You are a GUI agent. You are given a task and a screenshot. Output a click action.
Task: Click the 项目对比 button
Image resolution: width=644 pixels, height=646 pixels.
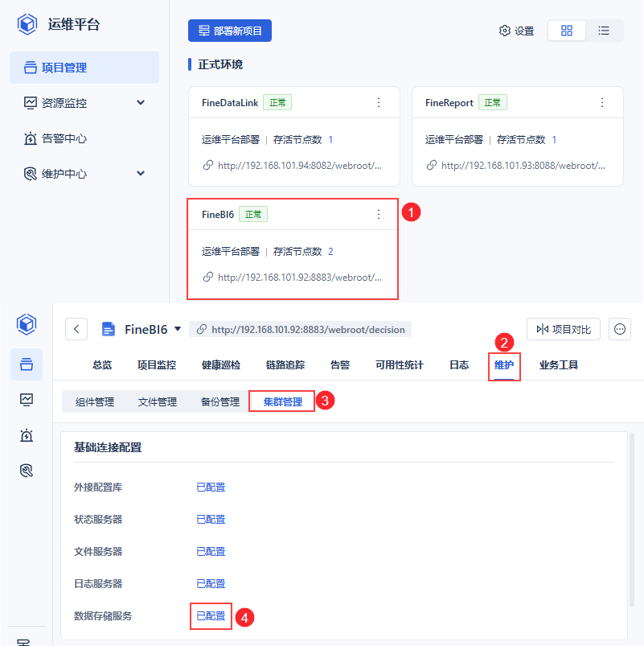coord(564,329)
